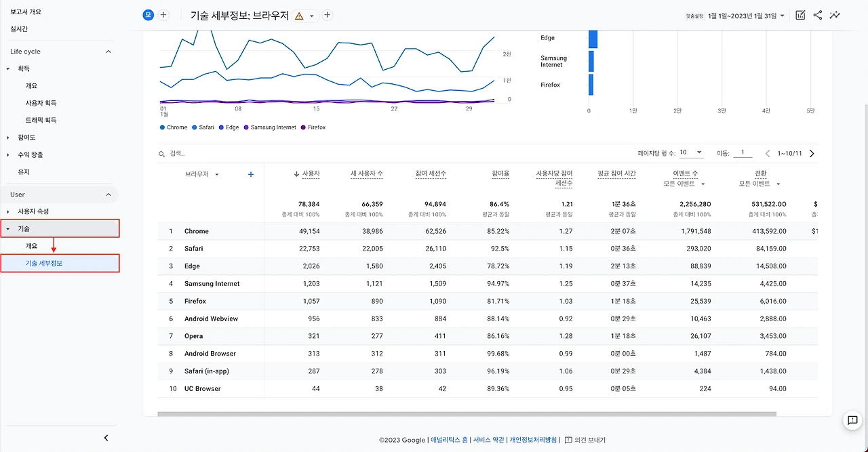This screenshot has height=452, width=868.
Task: Collapse the Life cycle section
Action: pyautogui.click(x=108, y=52)
